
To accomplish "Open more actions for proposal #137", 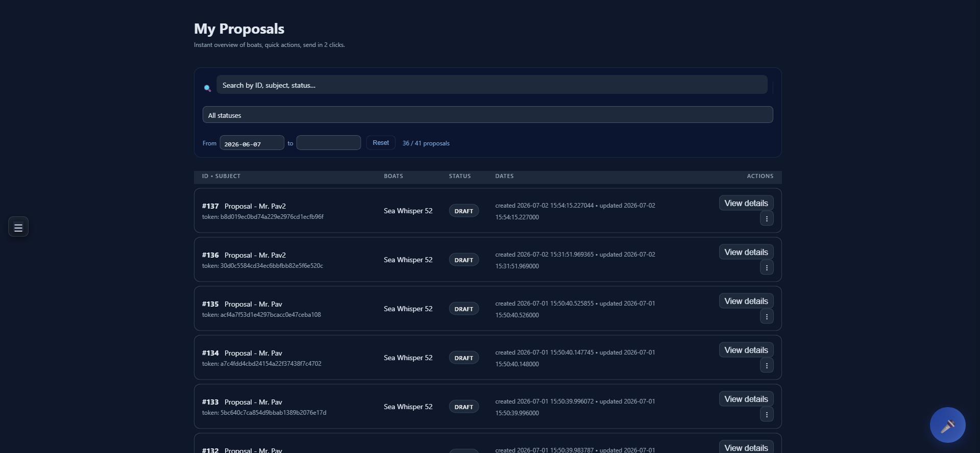I will pos(766,219).
